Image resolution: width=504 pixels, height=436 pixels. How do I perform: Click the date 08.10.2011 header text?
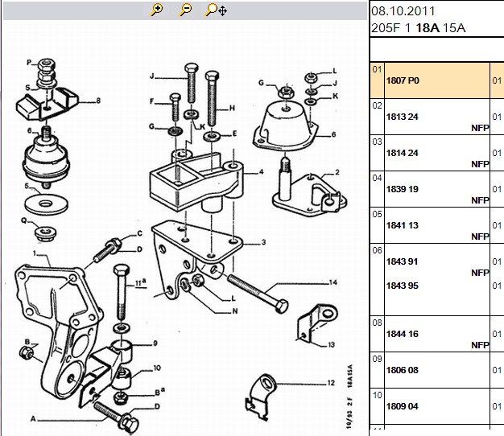(403, 11)
